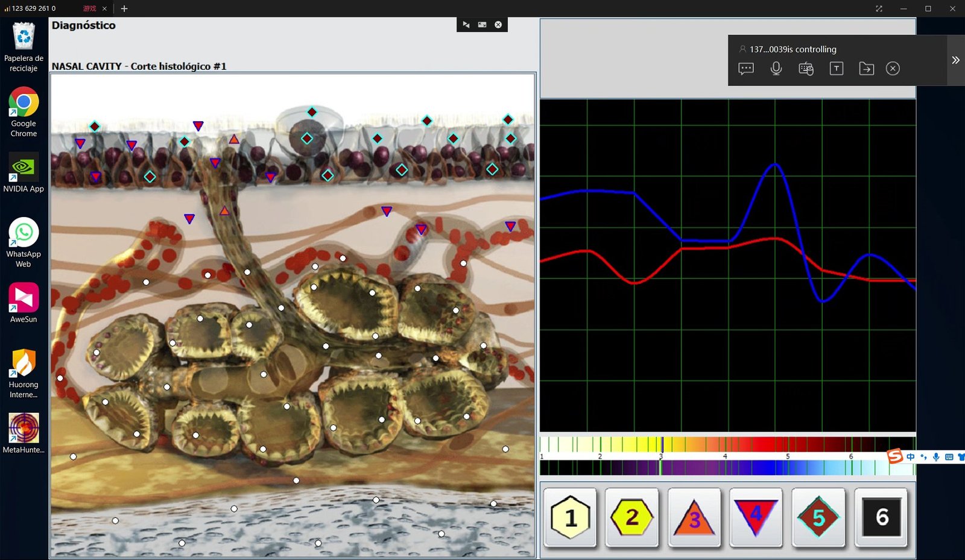Click the text input T icon
The image size is (965, 560).
coord(836,69)
